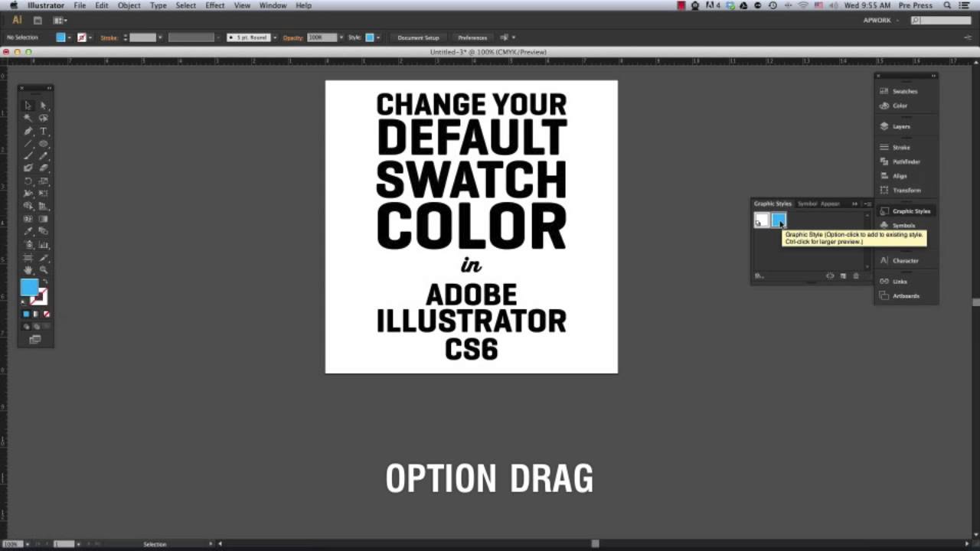
Task: Select the Gradient tool
Action: click(43, 219)
